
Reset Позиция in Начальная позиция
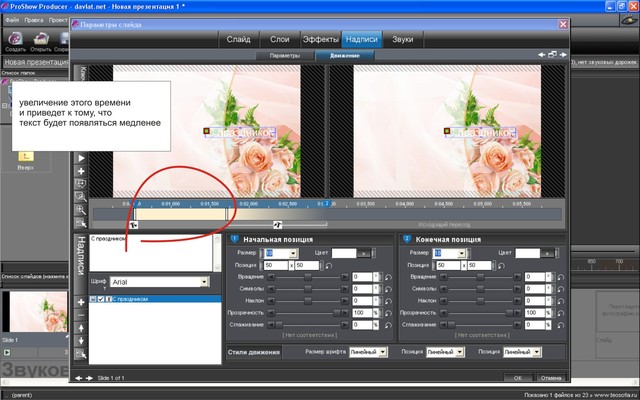pos(329,265)
